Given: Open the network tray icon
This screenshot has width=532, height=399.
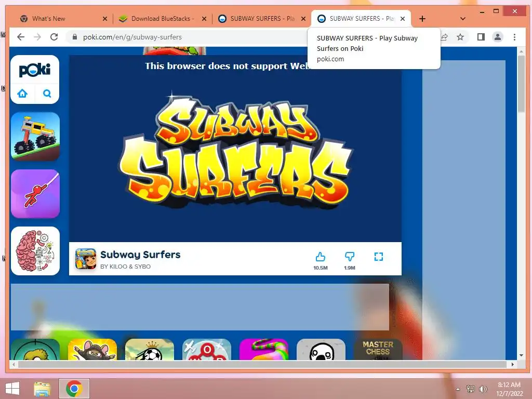Looking at the screenshot, I should point(470,389).
